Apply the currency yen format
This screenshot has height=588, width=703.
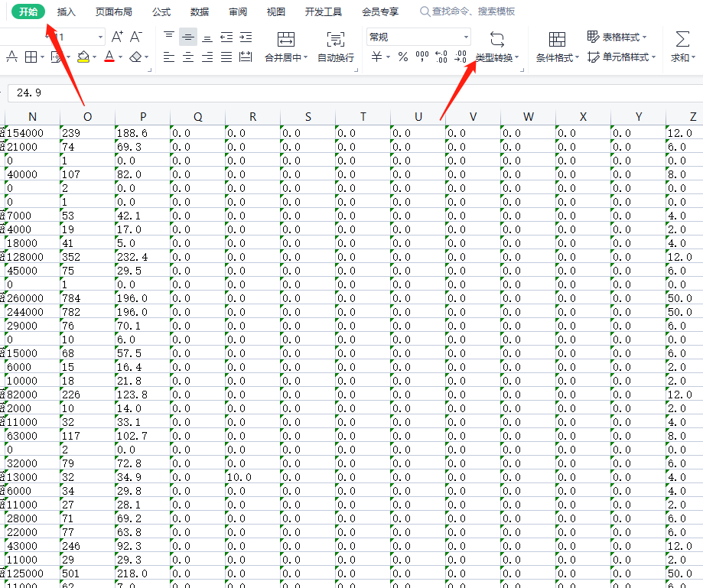[x=376, y=57]
